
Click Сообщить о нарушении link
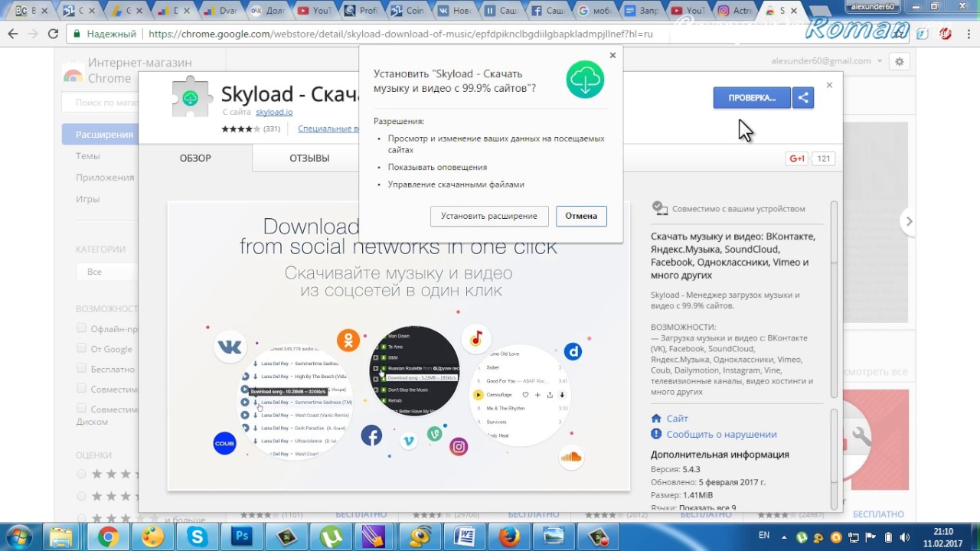pos(721,434)
